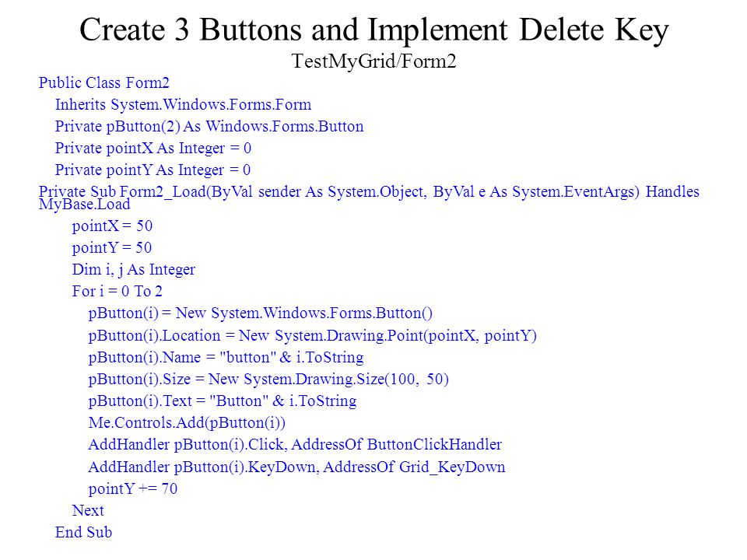
Task: Click the text 'MyBase.Load'
Action: (x=84, y=205)
